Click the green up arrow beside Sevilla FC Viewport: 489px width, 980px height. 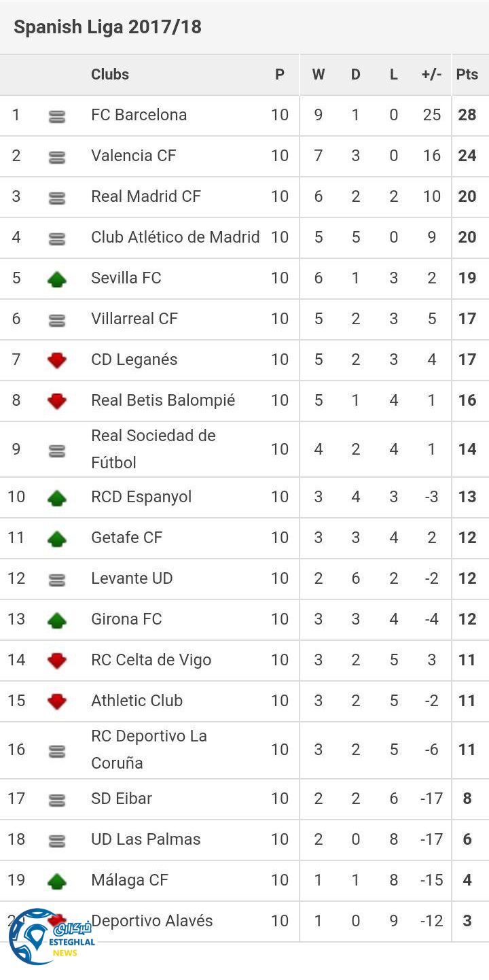57,279
